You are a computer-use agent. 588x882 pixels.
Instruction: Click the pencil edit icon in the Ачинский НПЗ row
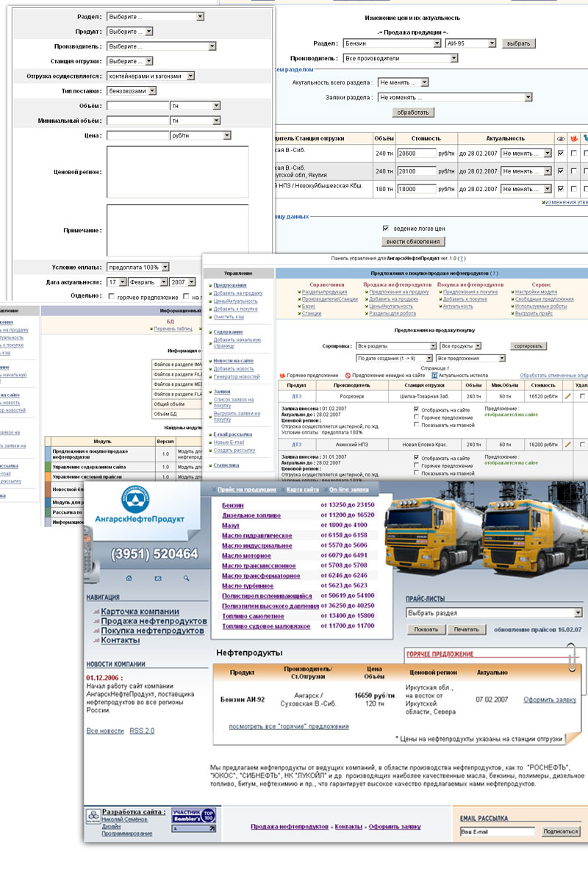pyautogui.click(x=567, y=445)
